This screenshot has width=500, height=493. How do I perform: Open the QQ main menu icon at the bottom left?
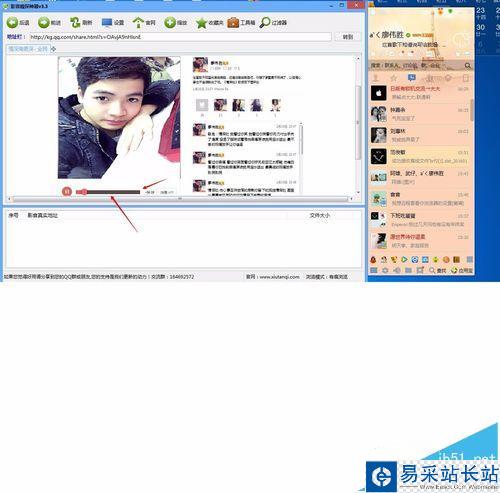(374, 270)
